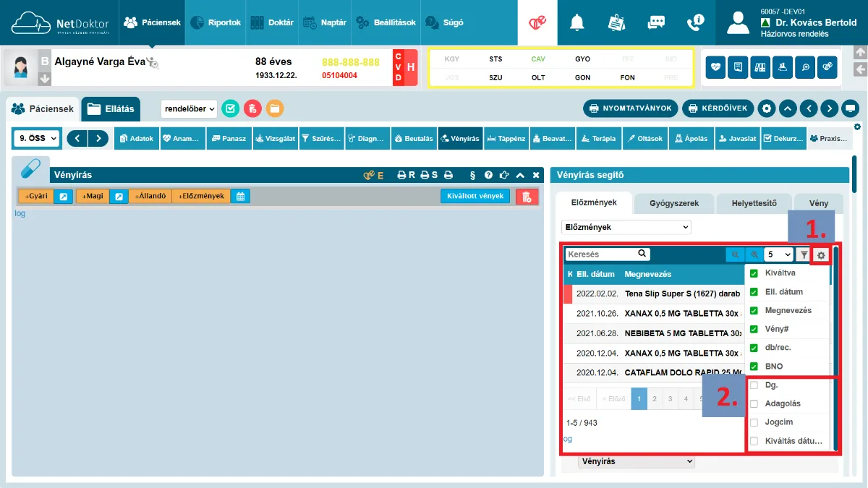Click the +Gyári button
Screen dimensions: 868x488
36,196
